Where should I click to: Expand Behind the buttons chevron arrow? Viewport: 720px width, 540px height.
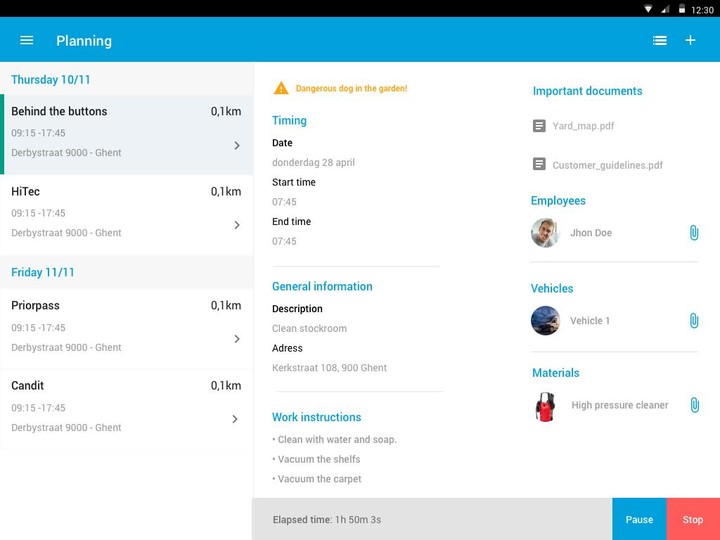click(237, 145)
